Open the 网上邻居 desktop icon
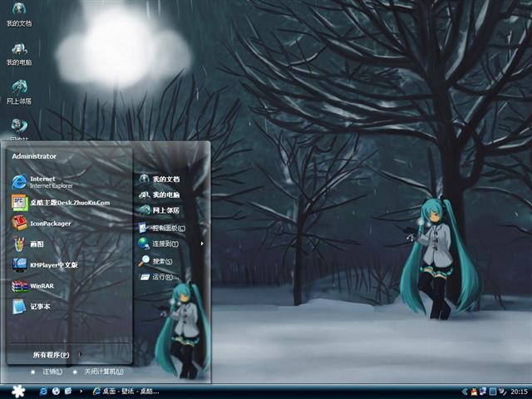Viewport: 532px width, 399px height. pos(19,92)
